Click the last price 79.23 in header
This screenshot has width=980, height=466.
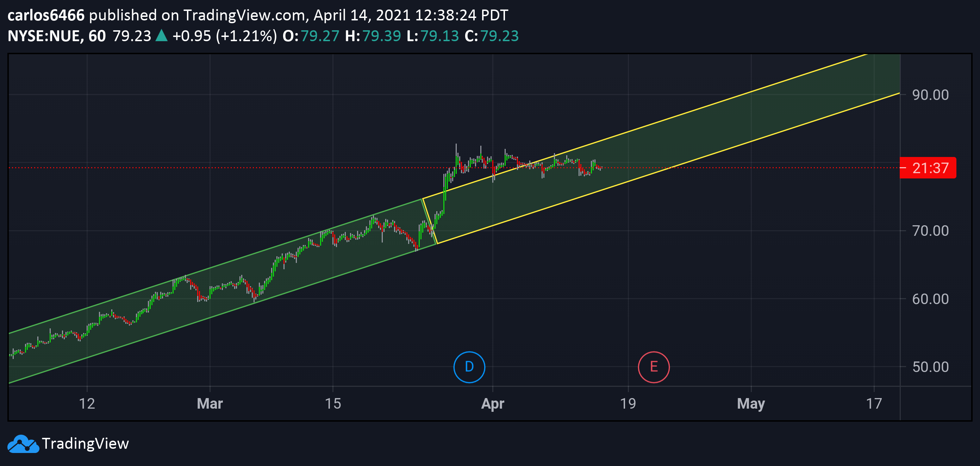coord(132,36)
